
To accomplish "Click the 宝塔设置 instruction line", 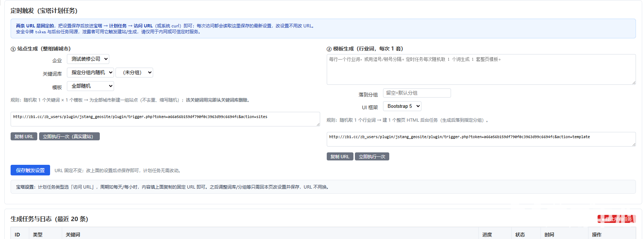I will 173,187.
